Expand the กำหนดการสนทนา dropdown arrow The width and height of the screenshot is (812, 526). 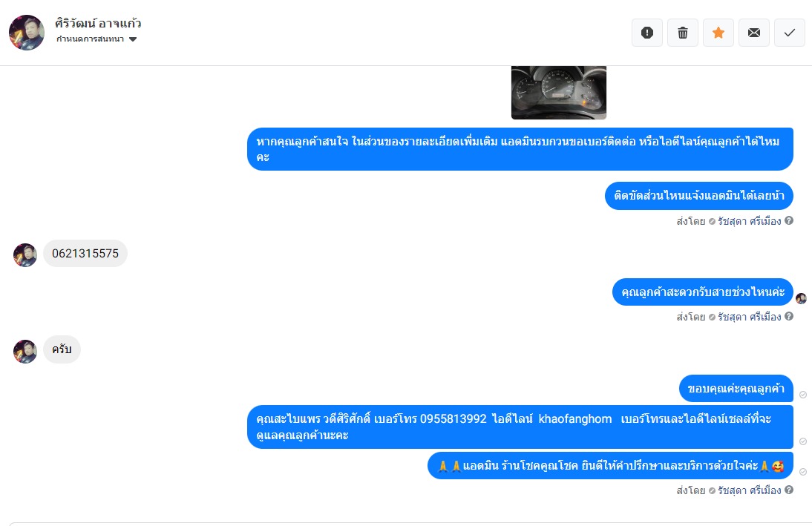click(x=133, y=39)
